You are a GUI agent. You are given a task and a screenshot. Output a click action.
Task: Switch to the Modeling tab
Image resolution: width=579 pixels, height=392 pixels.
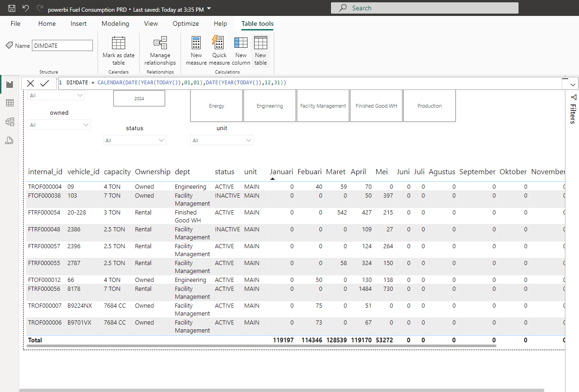(115, 23)
